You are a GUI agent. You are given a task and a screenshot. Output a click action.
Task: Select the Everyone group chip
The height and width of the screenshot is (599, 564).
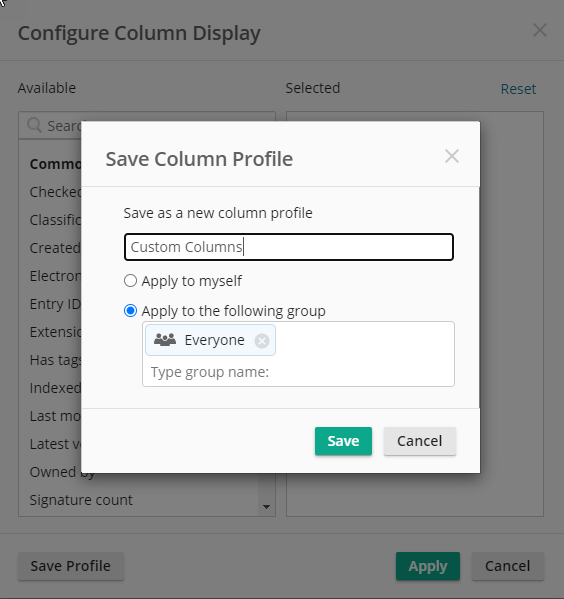click(210, 340)
